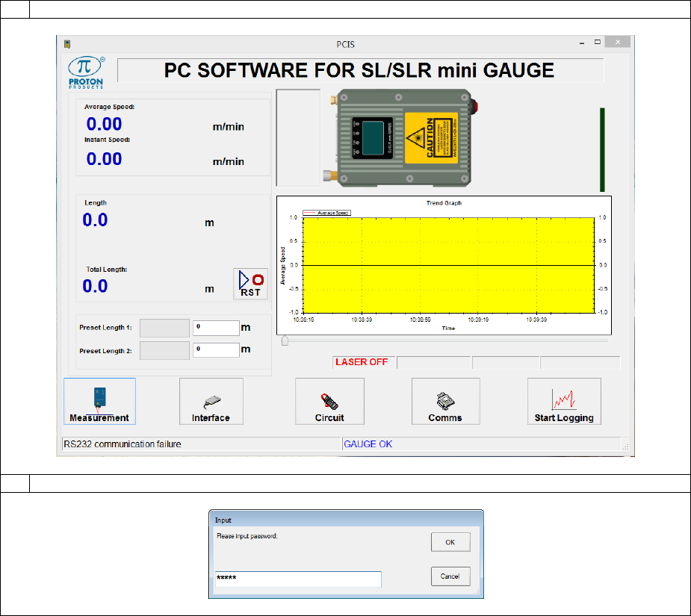Viewport: 691px width, 616px height.
Task: Click the Average Speed legend entry
Action: pyautogui.click(x=326, y=213)
